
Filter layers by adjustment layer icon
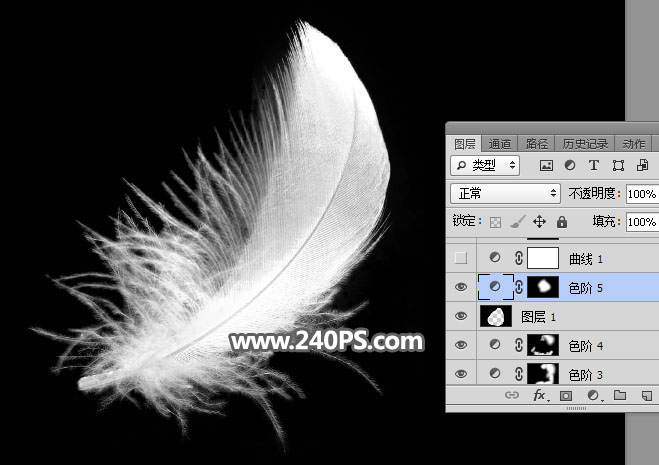[570, 165]
